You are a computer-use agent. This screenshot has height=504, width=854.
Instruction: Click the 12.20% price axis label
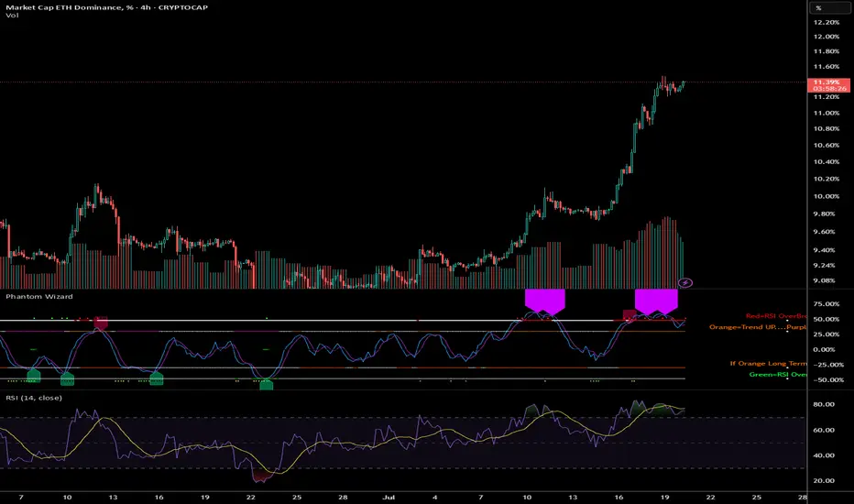point(827,22)
